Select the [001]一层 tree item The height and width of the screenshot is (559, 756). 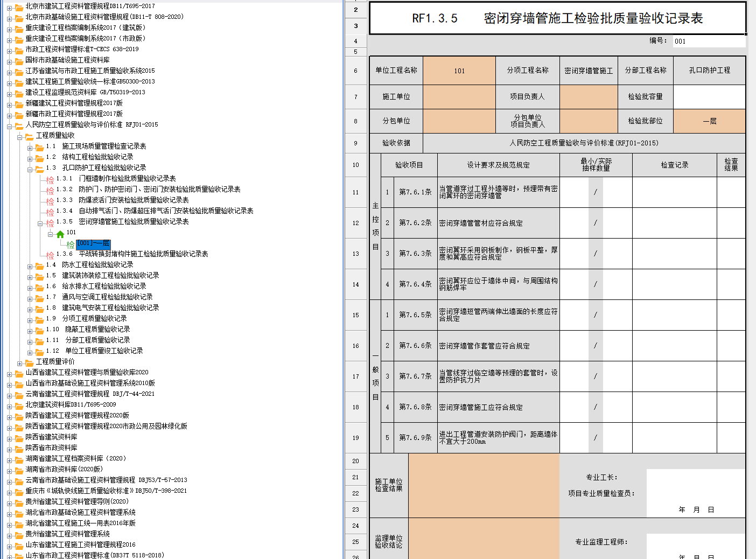(93, 243)
